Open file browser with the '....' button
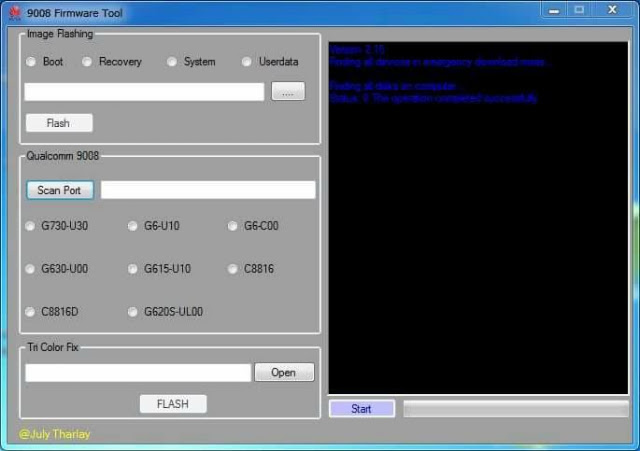This screenshot has height=451, width=640. (x=288, y=91)
